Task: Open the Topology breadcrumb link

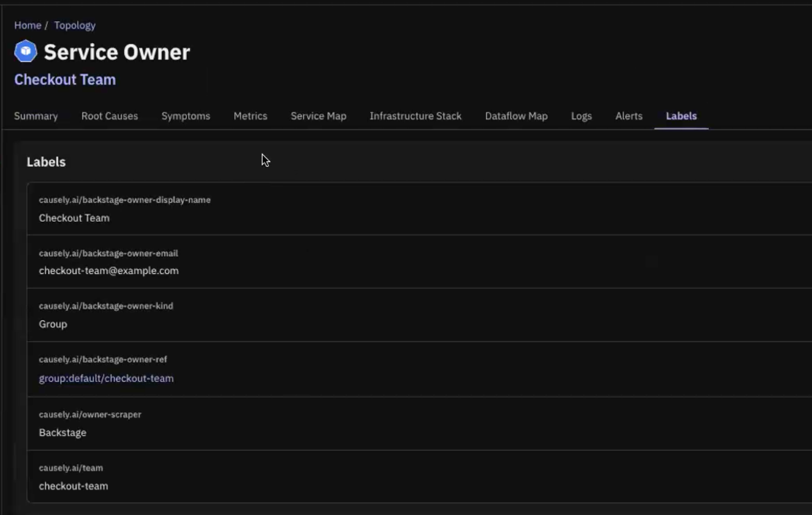Action: click(x=75, y=26)
